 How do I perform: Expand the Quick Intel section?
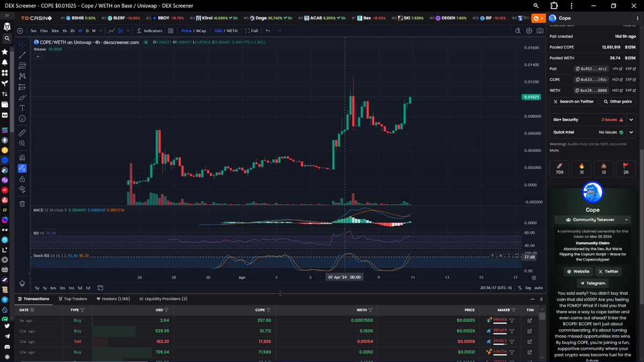coord(631,132)
